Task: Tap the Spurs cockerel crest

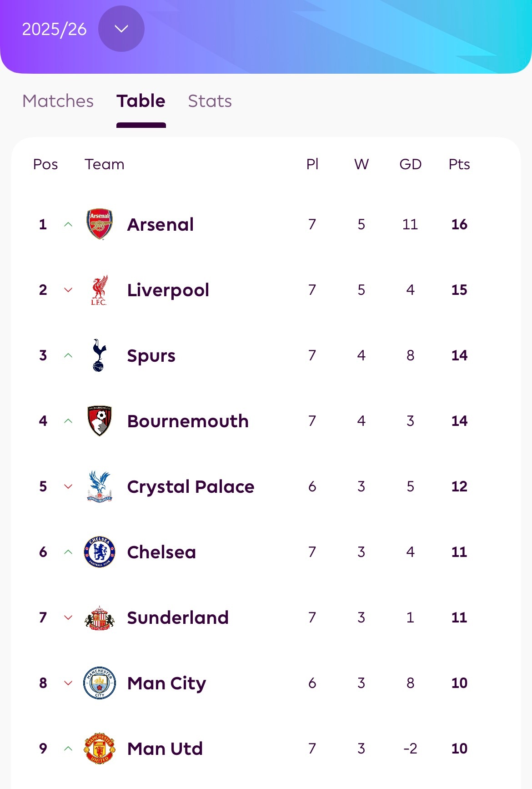Action: click(99, 355)
